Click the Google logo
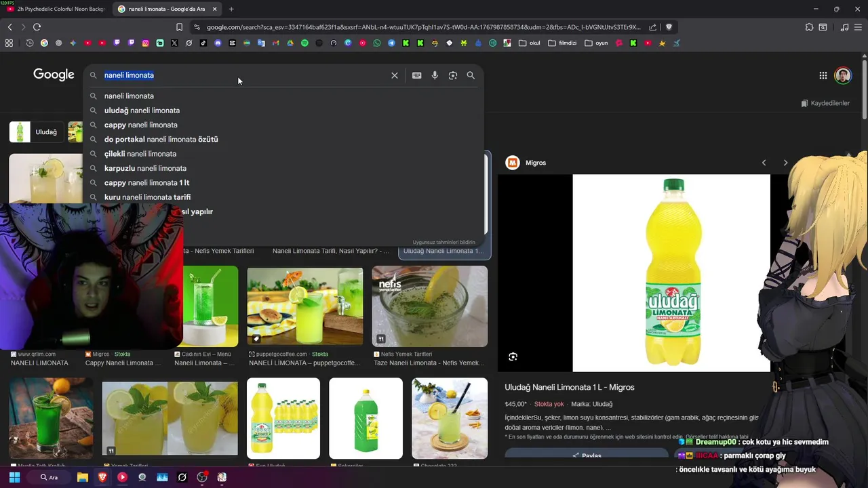The height and width of the screenshot is (488, 868). click(x=54, y=75)
